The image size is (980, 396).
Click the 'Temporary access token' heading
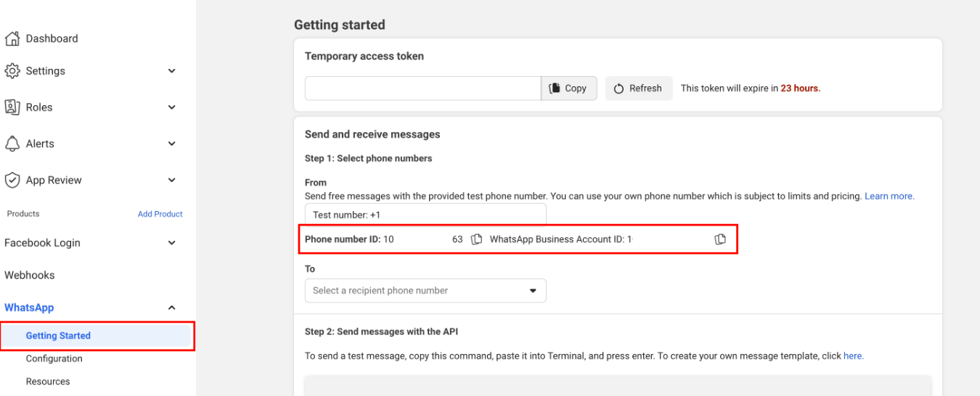[364, 56]
